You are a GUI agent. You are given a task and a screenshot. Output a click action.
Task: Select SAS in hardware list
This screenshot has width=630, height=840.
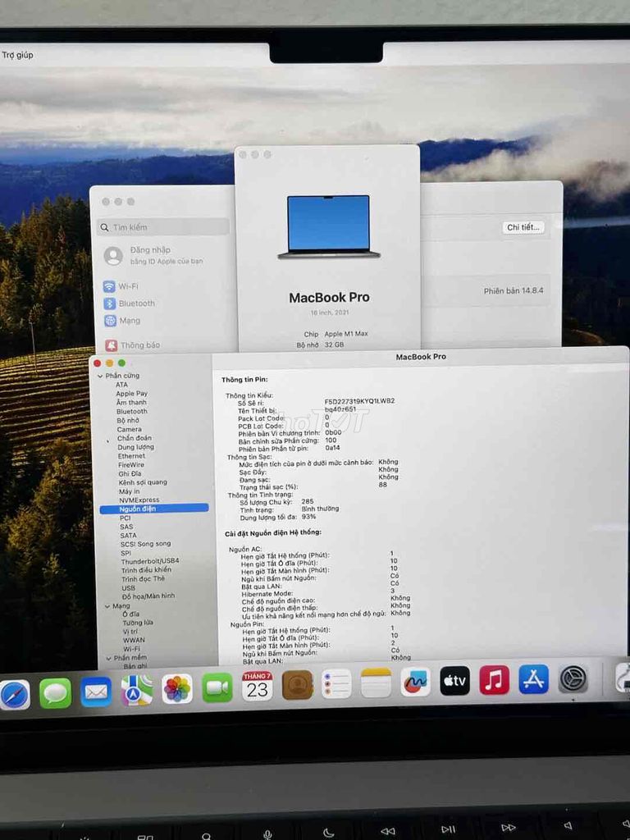click(126, 527)
